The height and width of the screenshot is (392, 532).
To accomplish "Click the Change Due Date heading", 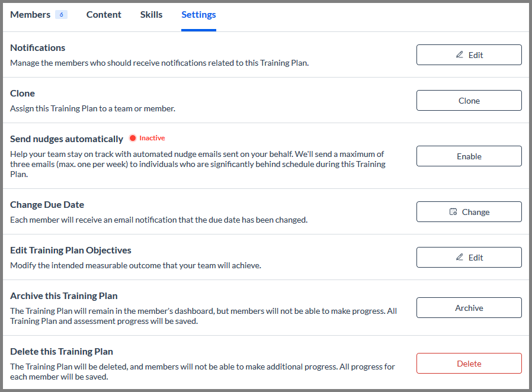I will [x=47, y=205].
